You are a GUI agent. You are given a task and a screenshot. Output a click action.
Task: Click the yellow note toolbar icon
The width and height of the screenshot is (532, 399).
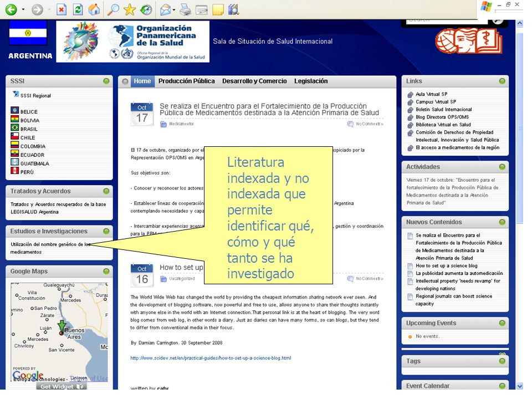point(218,9)
